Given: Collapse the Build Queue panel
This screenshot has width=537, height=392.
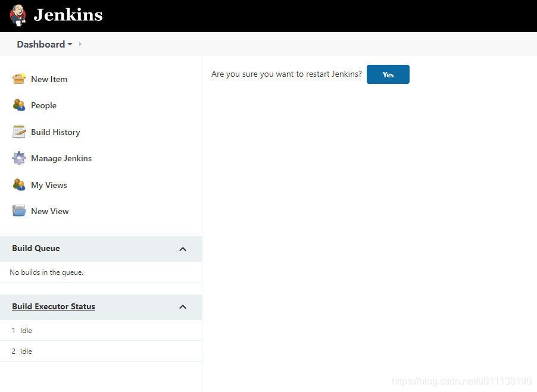Looking at the screenshot, I should (183, 249).
